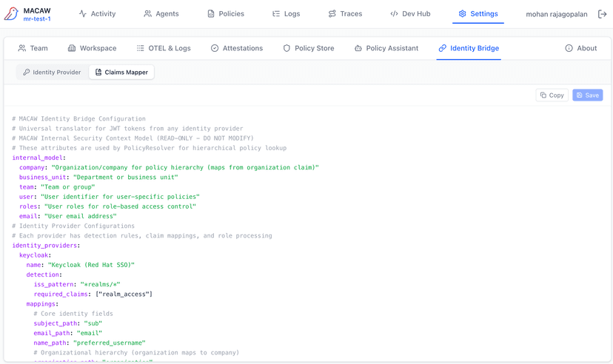Open the Workspace settings tab
This screenshot has width=613, height=364.
click(x=92, y=48)
